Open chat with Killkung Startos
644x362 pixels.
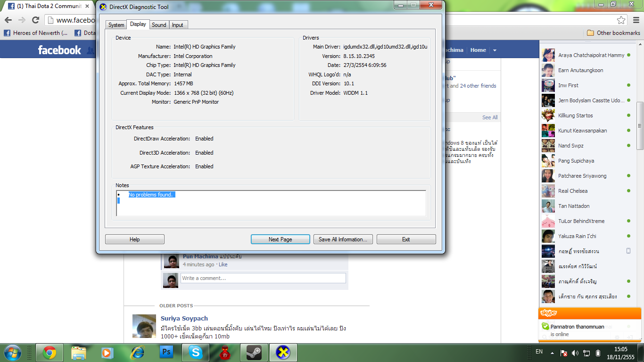(586, 115)
